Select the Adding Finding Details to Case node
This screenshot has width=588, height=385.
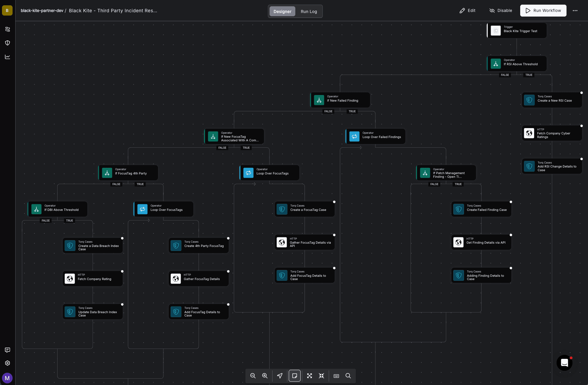coord(481,275)
